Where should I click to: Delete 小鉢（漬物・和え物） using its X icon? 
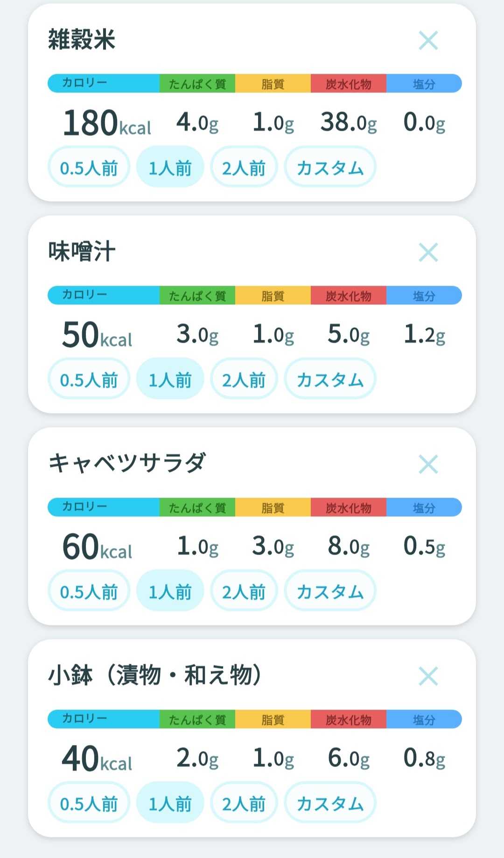[x=428, y=676]
